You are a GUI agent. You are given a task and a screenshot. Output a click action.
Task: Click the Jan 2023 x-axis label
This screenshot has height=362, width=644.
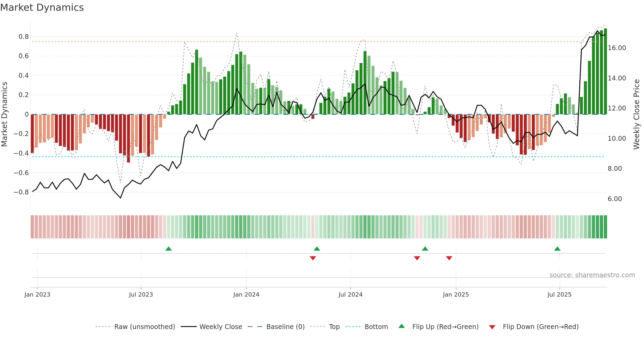(37, 294)
